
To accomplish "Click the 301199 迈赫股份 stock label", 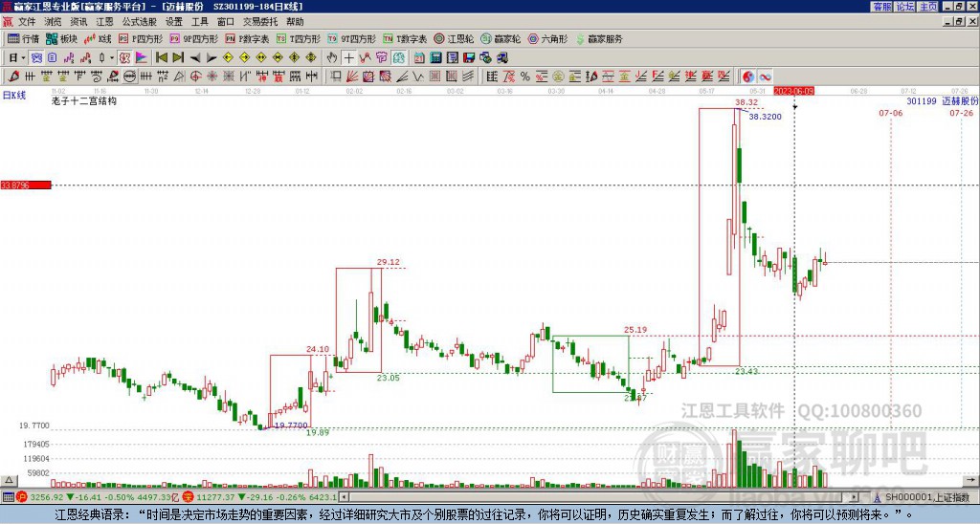I will (942, 100).
